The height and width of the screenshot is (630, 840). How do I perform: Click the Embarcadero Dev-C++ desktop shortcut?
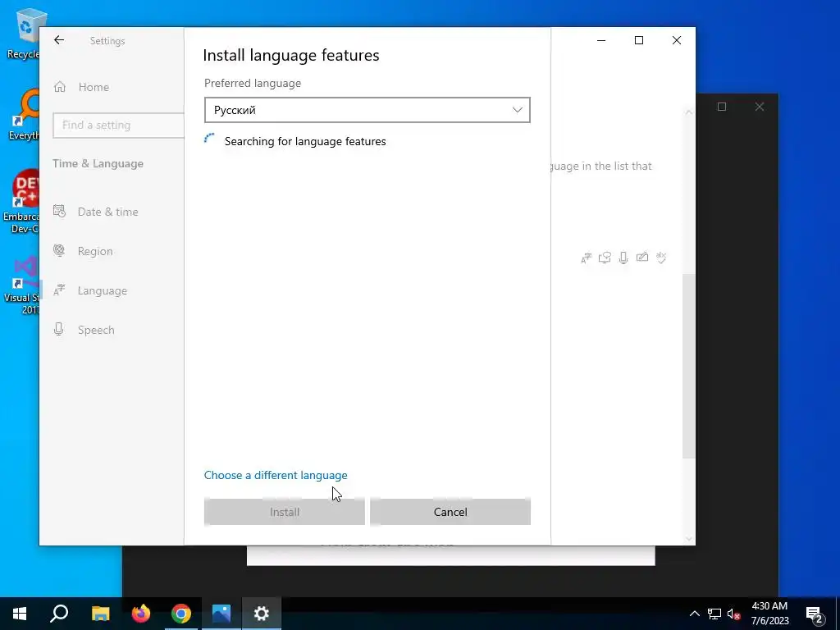click(21, 202)
